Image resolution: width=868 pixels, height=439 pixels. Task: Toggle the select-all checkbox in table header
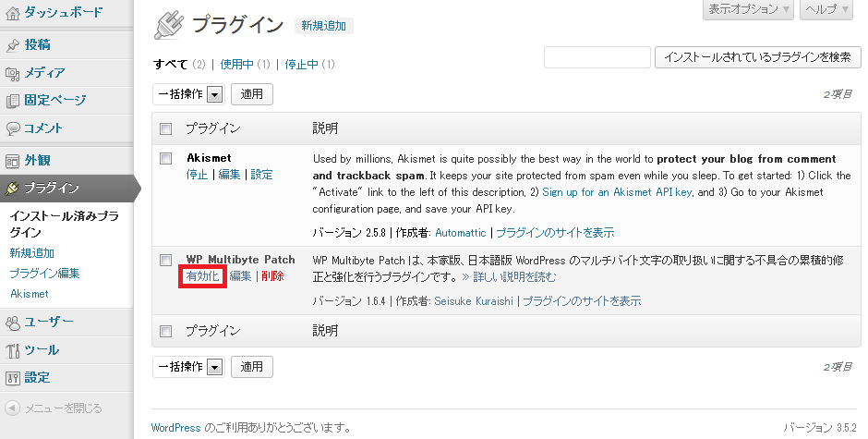(166, 128)
